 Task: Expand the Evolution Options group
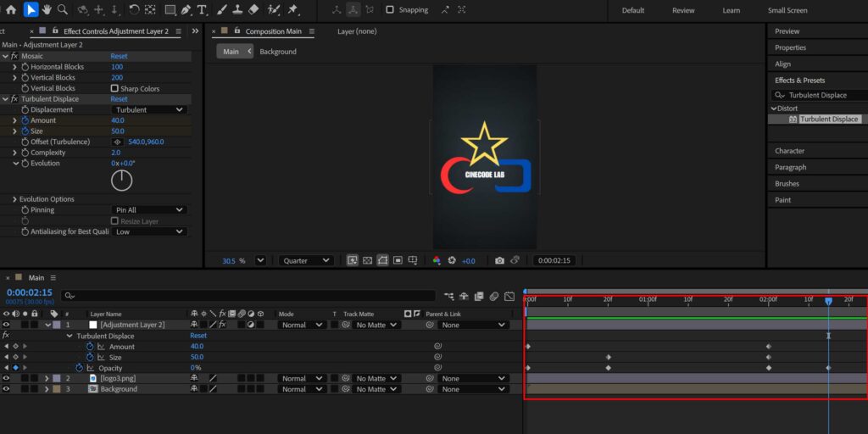click(14, 199)
